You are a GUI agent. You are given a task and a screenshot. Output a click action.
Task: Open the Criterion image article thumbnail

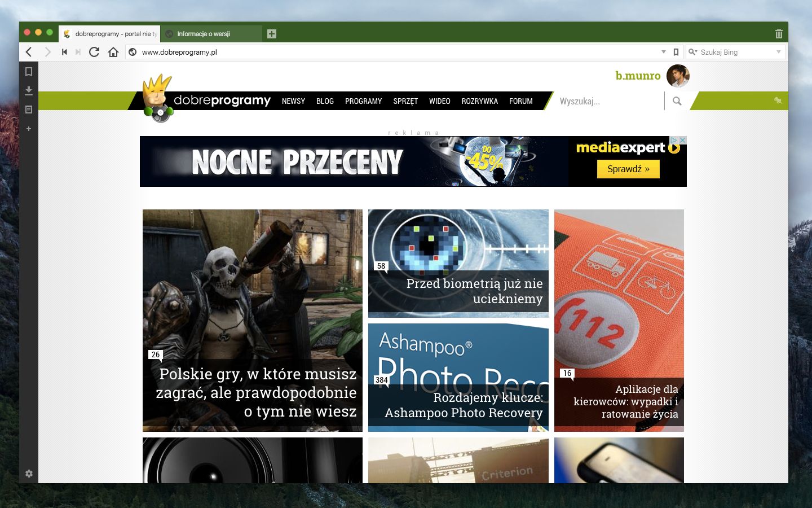pyautogui.click(x=458, y=460)
